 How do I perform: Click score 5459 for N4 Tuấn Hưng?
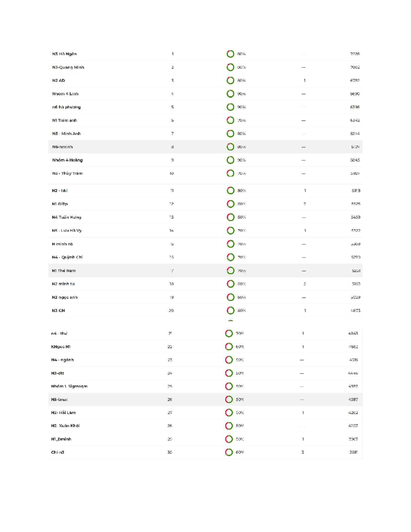point(355,217)
